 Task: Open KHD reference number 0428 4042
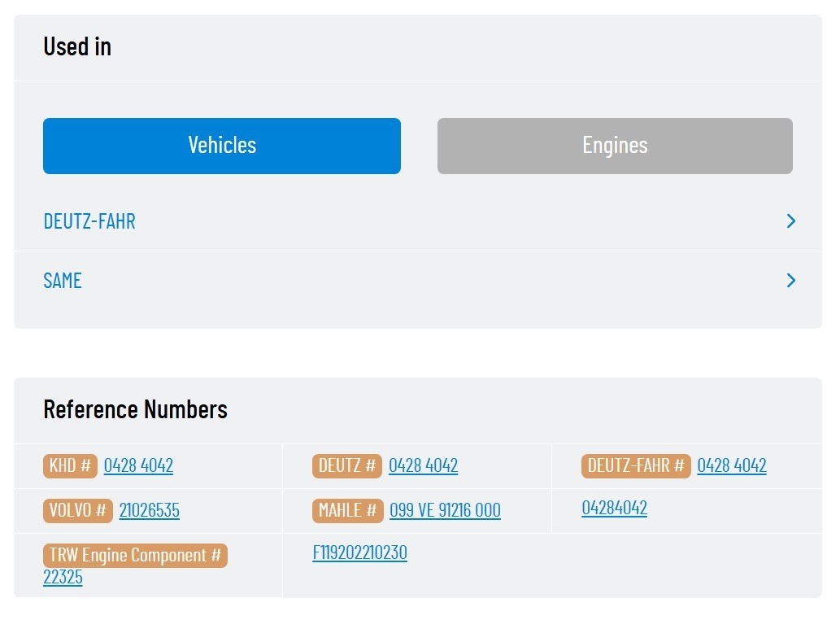coord(138,465)
